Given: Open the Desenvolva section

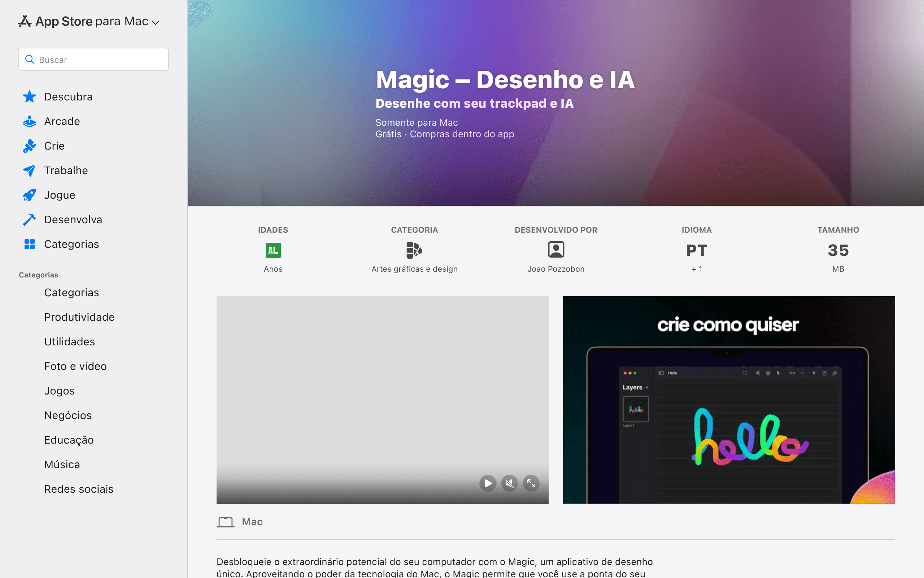Looking at the screenshot, I should pyautogui.click(x=73, y=219).
